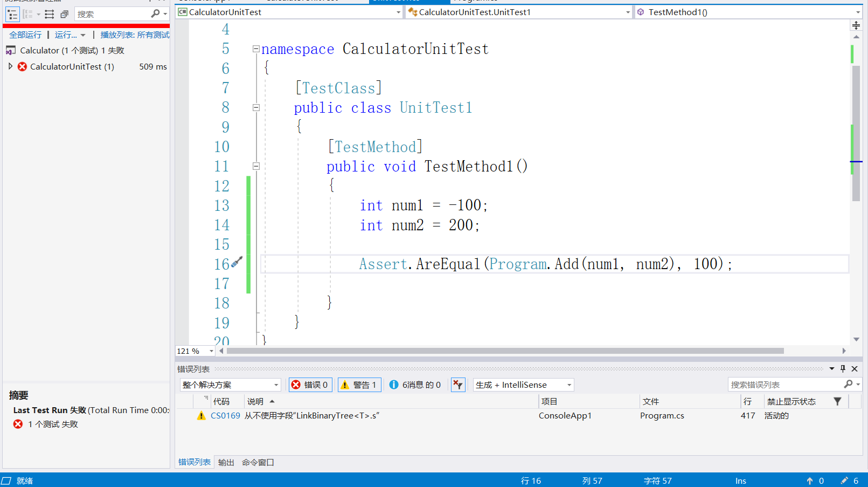
Task: Click the pencil pending-changes icon in status bar
Action: coord(844,481)
